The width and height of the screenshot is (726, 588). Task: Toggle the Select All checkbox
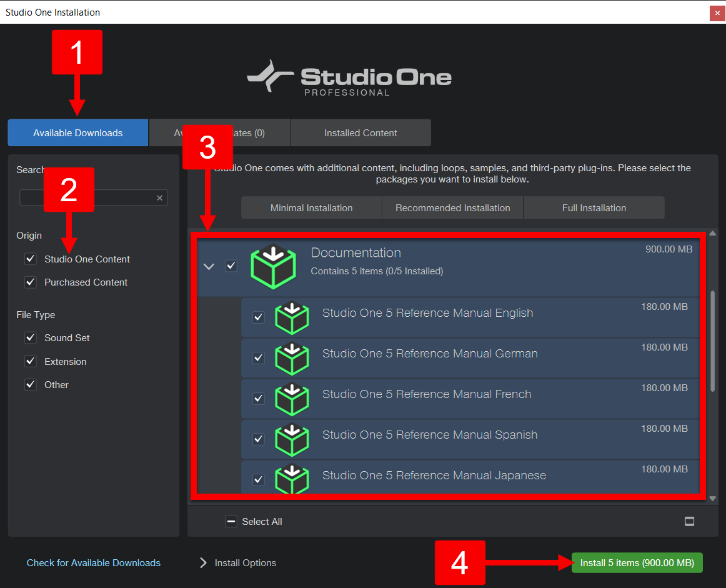pyautogui.click(x=231, y=521)
